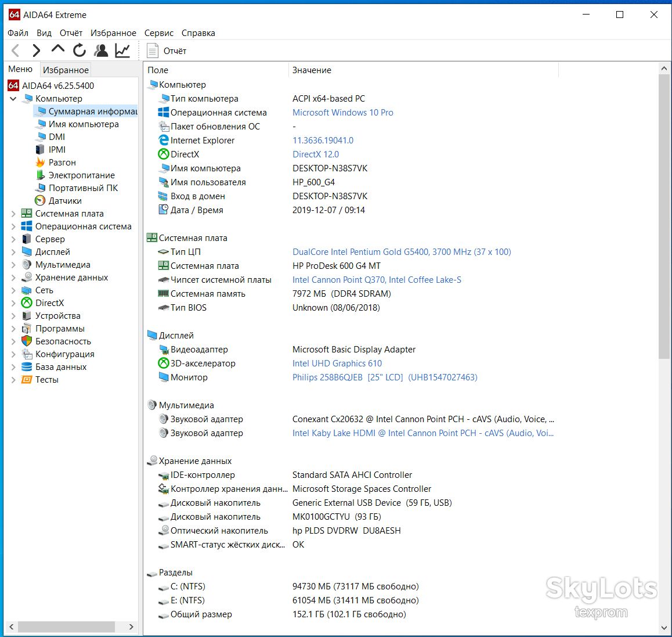Click the Intel Cannon Point Q370 chipset link
Viewport: 672px width, 637px height.
[x=377, y=280]
